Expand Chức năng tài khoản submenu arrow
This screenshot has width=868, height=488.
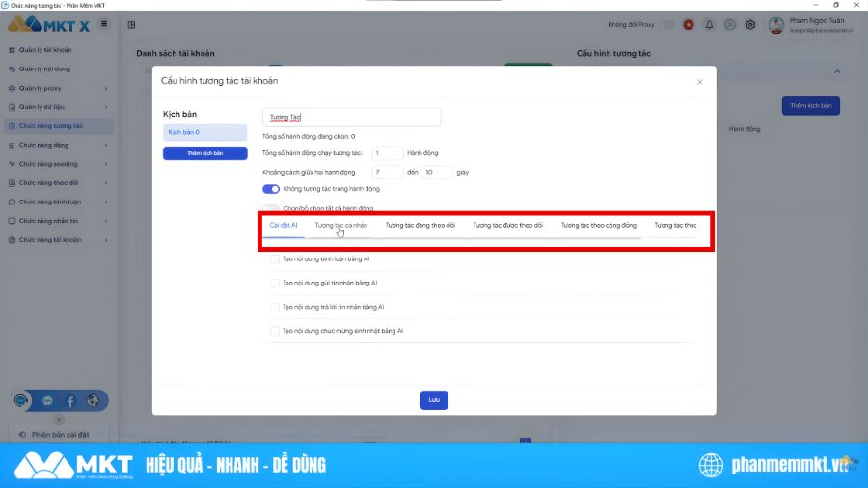(x=106, y=240)
